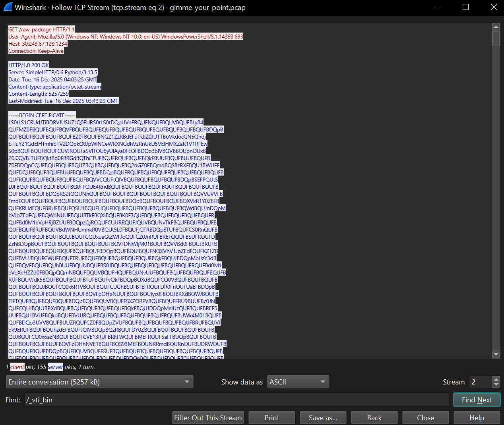Screen dimensions: 504x425
Task: Click the Find Next button
Action: (x=477, y=400)
